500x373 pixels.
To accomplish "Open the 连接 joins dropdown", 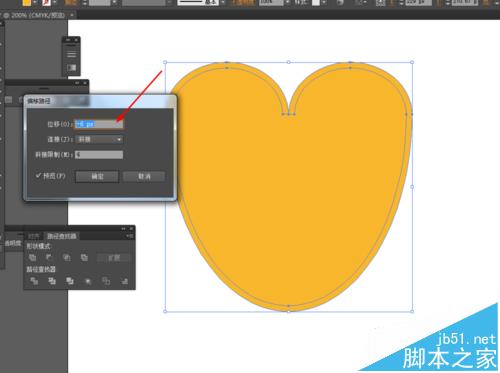I will (x=99, y=139).
